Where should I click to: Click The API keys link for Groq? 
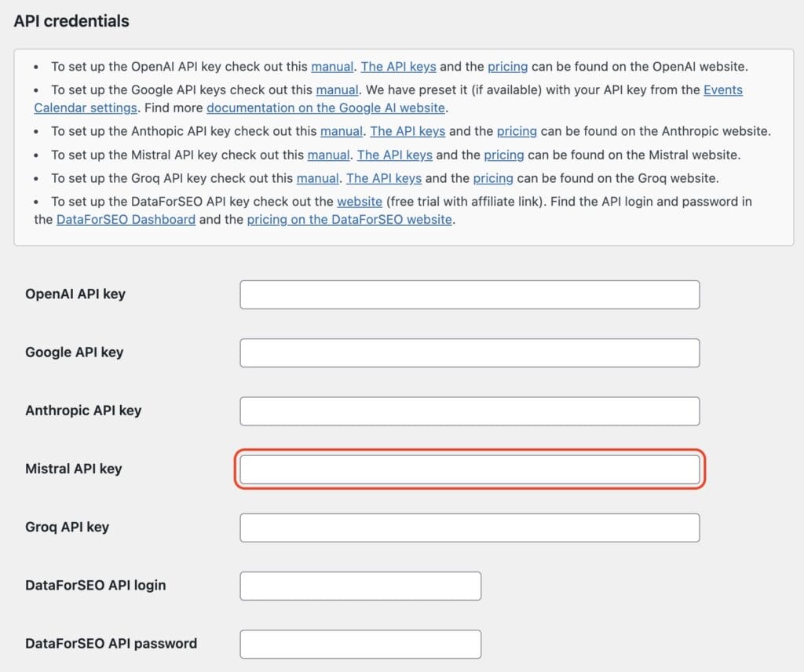384,178
